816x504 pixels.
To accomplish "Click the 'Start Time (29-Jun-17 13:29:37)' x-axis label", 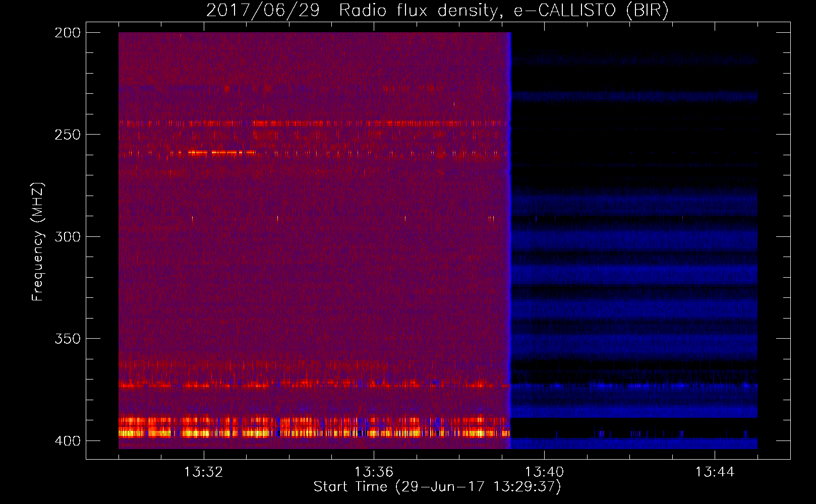I will 437,487.
